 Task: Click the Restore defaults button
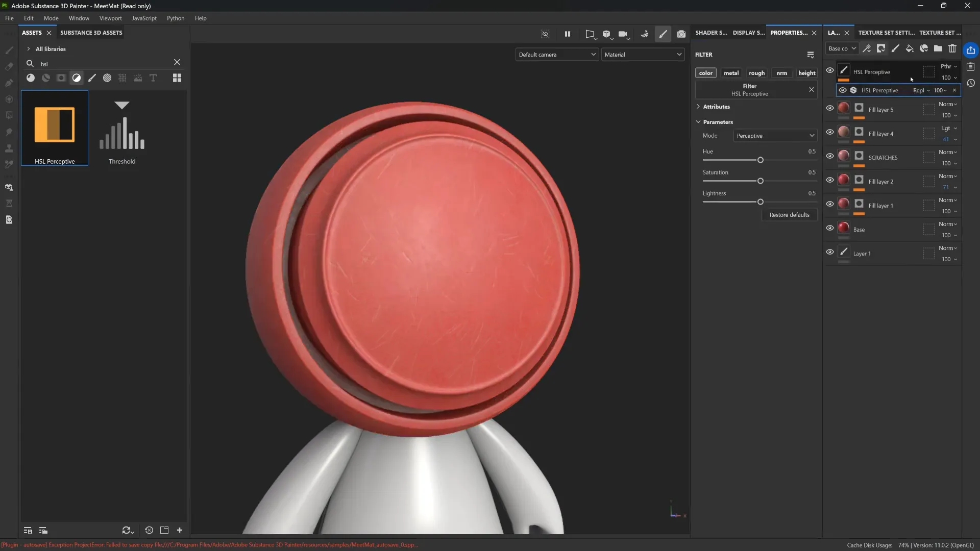click(789, 215)
